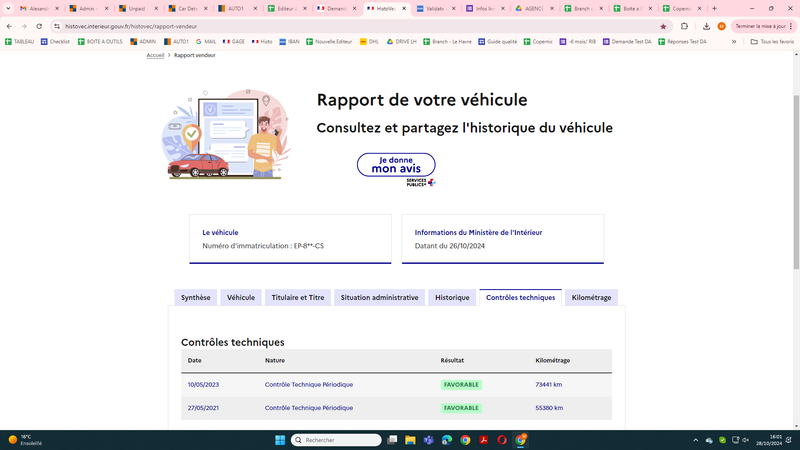The width and height of the screenshot is (800, 450).
Task: View site information icon in address bar
Action: tap(57, 26)
